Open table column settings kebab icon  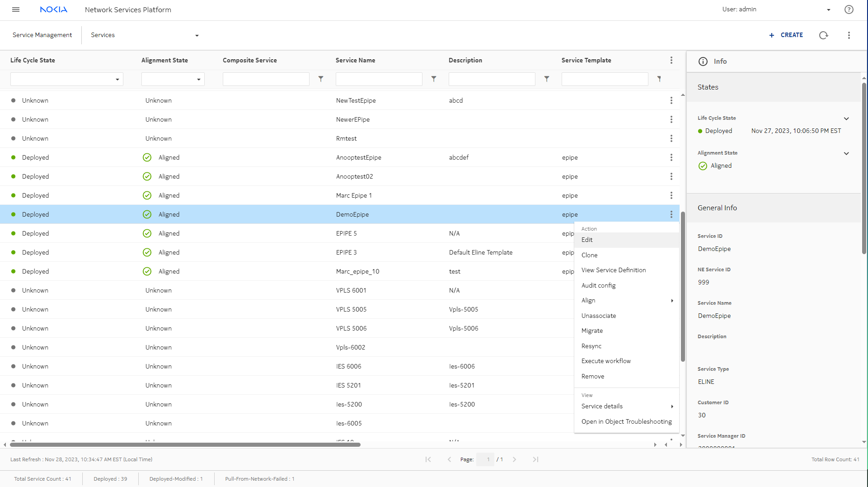(x=671, y=60)
